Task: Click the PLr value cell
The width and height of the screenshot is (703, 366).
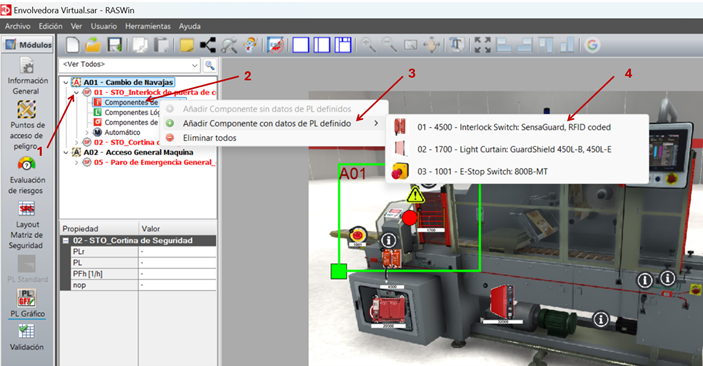Action: click(x=177, y=252)
